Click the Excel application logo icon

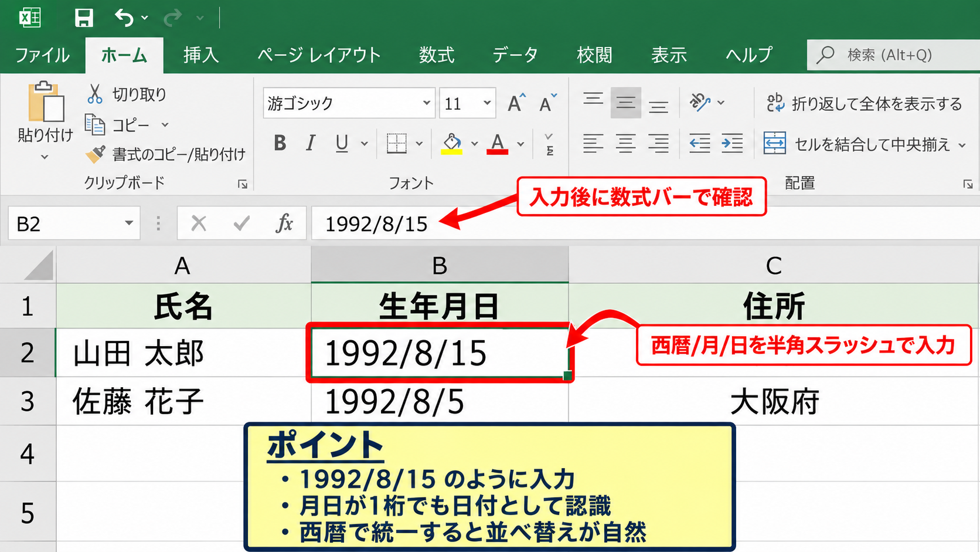[x=30, y=18]
